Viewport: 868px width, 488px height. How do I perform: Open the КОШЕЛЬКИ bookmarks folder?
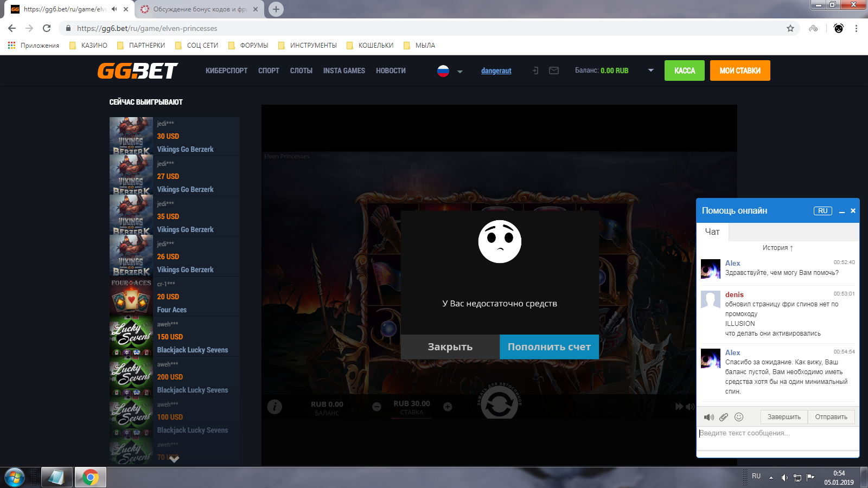pos(370,46)
